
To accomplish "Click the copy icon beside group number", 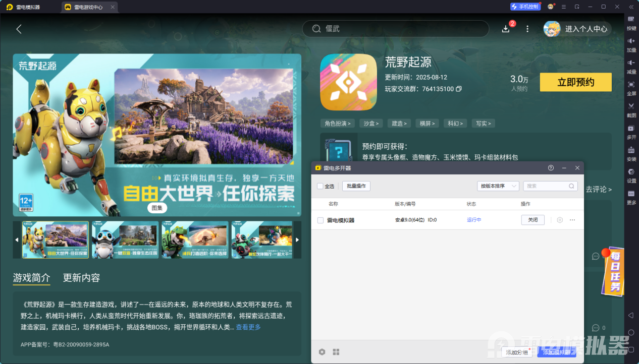I will click(459, 89).
